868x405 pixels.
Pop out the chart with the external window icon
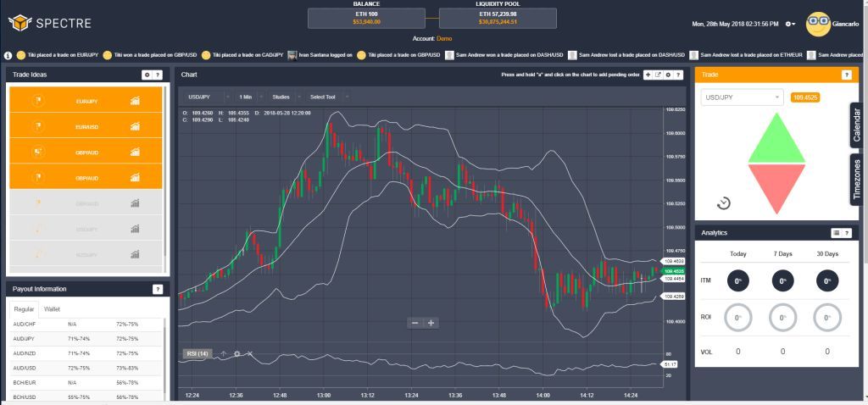click(x=658, y=75)
